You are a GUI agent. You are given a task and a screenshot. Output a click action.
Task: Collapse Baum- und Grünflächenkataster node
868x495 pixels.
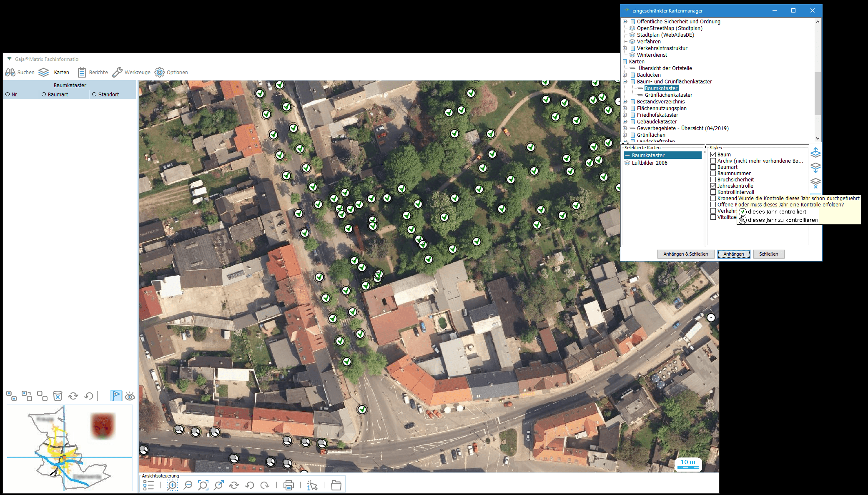click(625, 82)
